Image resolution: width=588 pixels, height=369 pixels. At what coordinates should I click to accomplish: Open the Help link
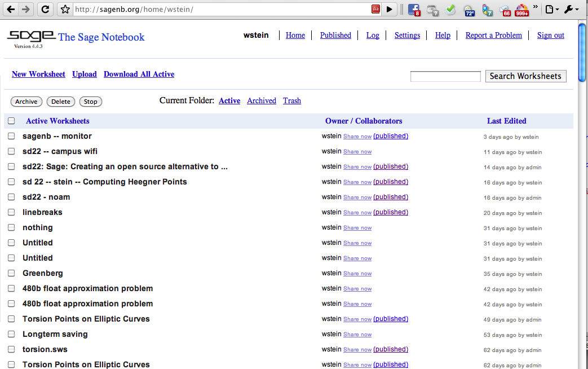pyautogui.click(x=443, y=36)
